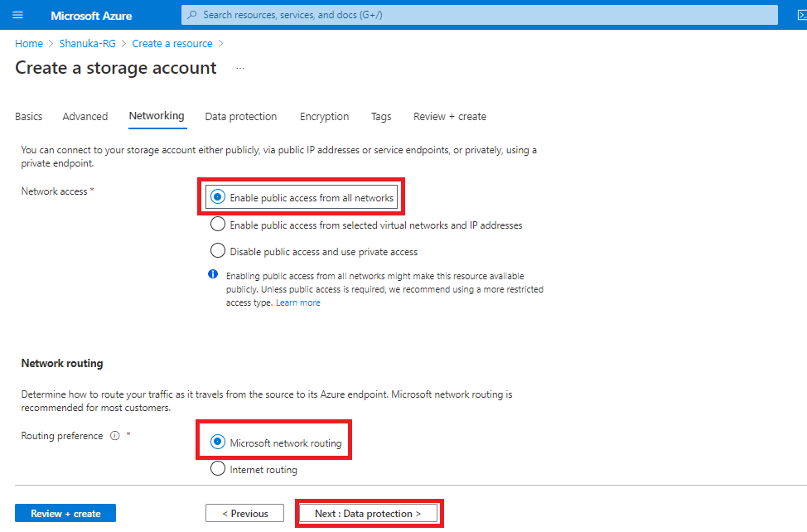Click the blue info icon beside the public access warning
Screen dimensions: 807x532
point(213,275)
